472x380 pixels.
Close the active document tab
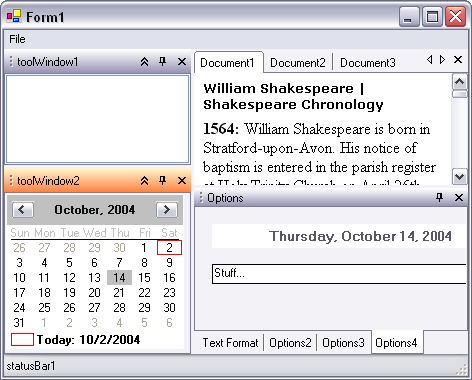(458, 60)
